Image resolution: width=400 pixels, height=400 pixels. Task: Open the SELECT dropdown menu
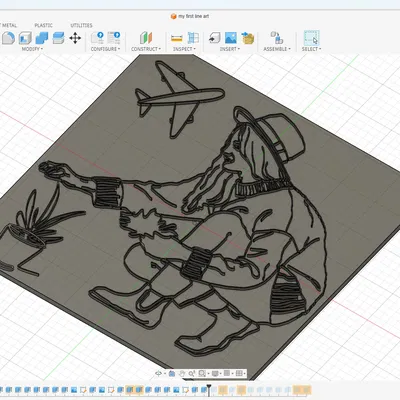pos(311,49)
